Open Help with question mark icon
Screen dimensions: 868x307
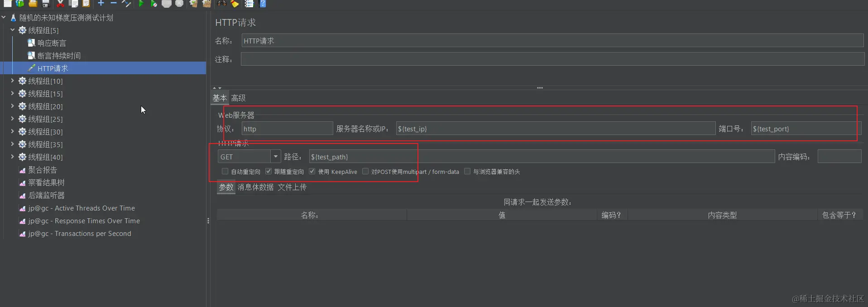pyautogui.click(x=263, y=3)
